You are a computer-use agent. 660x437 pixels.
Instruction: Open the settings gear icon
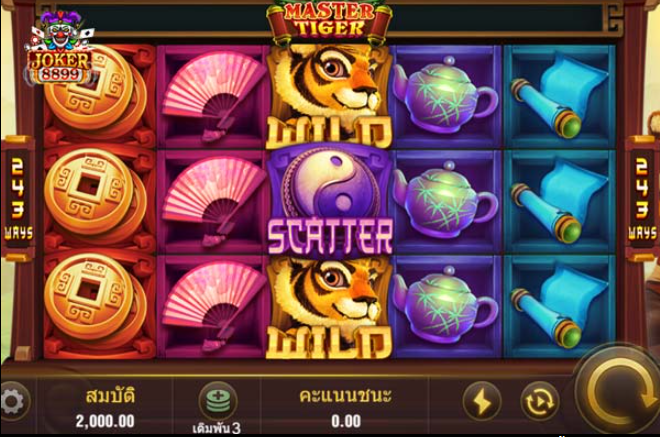[x=15, y=402]
